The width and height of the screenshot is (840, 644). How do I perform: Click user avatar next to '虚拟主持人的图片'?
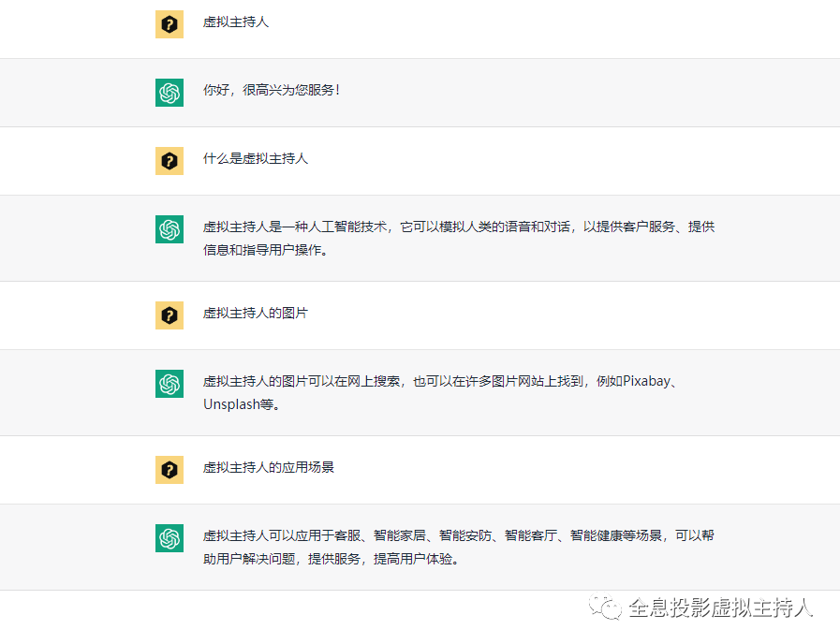tap(169, 315)
